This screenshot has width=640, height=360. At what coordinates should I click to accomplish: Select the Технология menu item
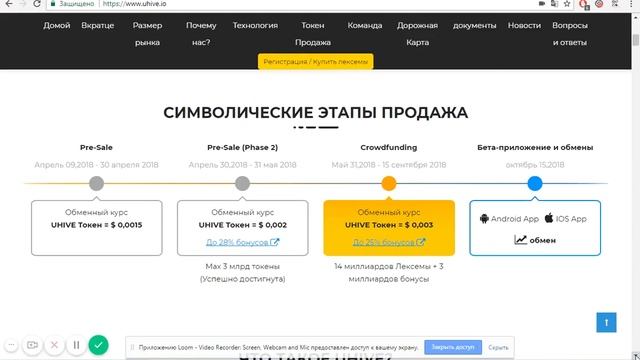pos(255,25)
